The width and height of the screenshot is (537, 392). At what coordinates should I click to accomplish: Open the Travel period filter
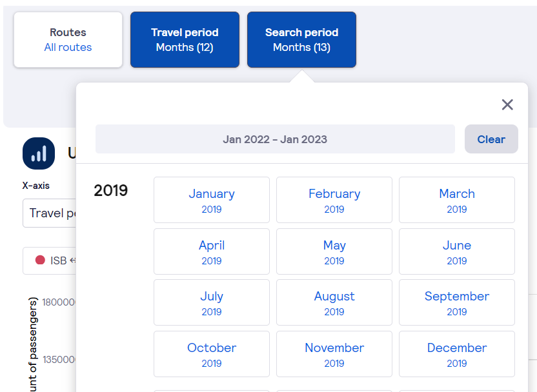185,40
